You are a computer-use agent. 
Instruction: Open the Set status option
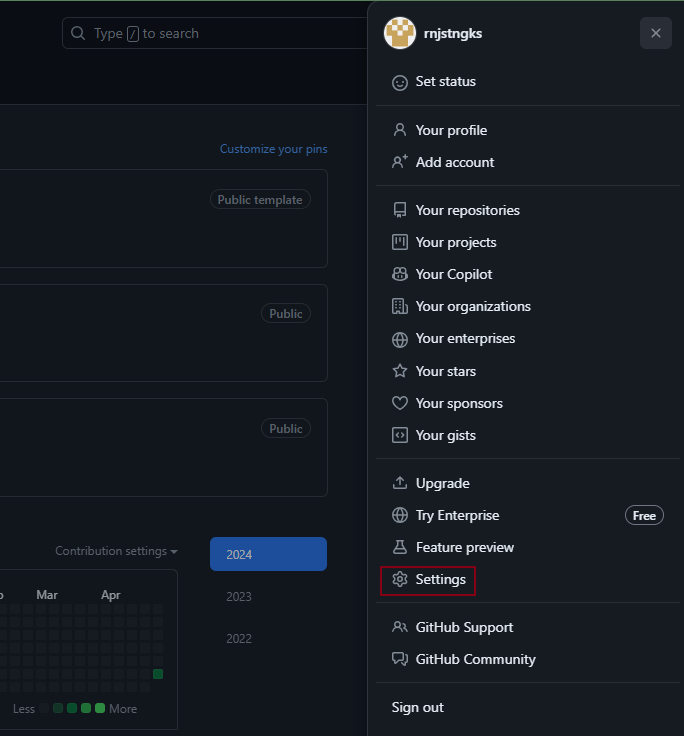click(x=528, y=82)
